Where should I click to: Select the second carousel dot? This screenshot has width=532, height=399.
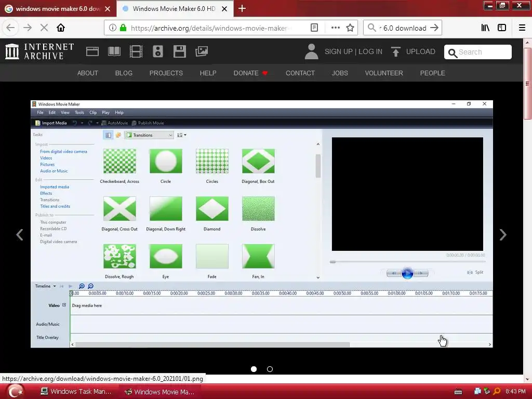(270, 369)
